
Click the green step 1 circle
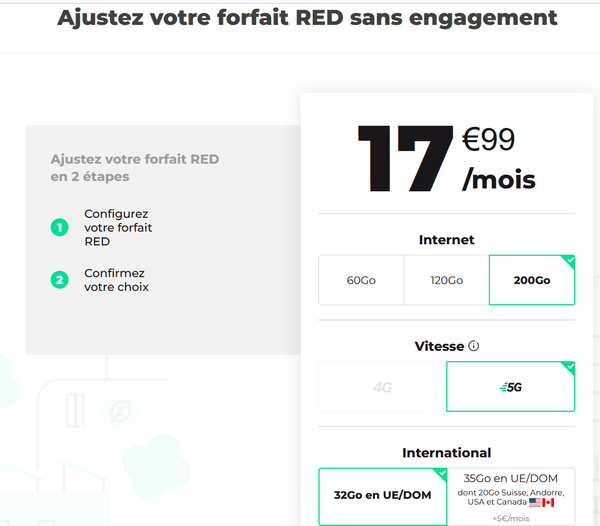[x=59, y=228]
